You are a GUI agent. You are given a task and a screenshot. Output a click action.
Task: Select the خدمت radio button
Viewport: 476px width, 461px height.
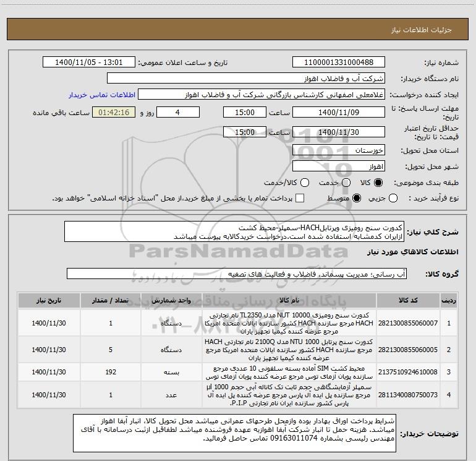pos(346,183)
